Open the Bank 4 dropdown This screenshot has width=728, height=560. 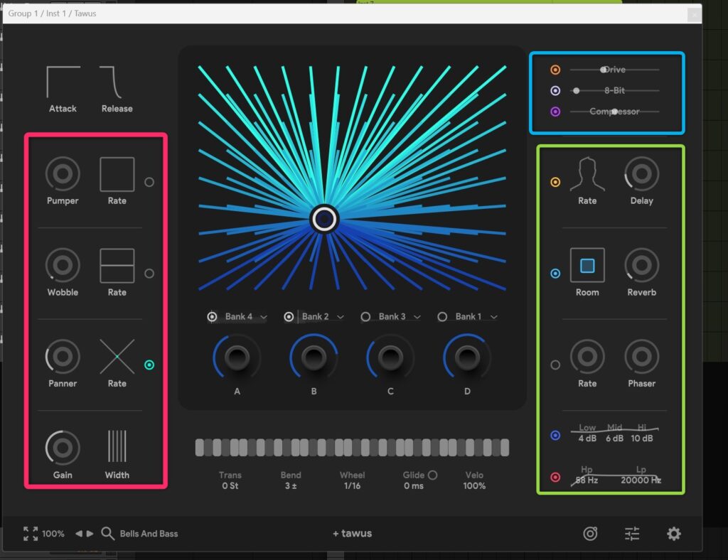[x=264, y=317]
